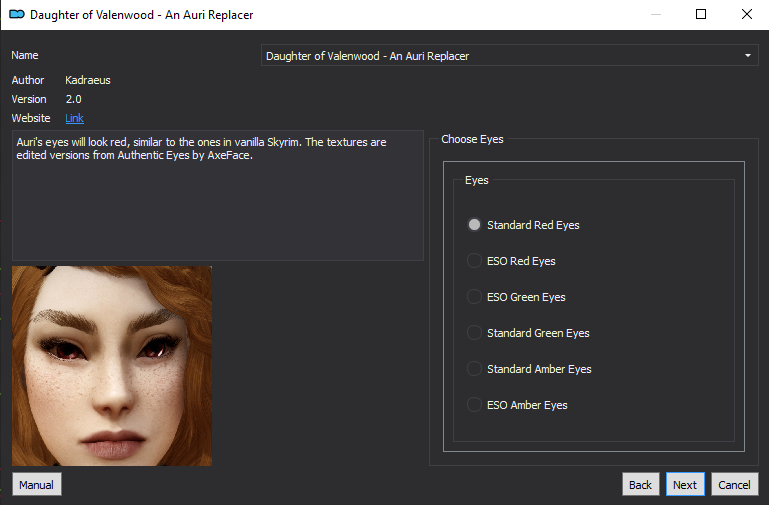Click the Mod Organizer icon in title bar

coord(17,14)
